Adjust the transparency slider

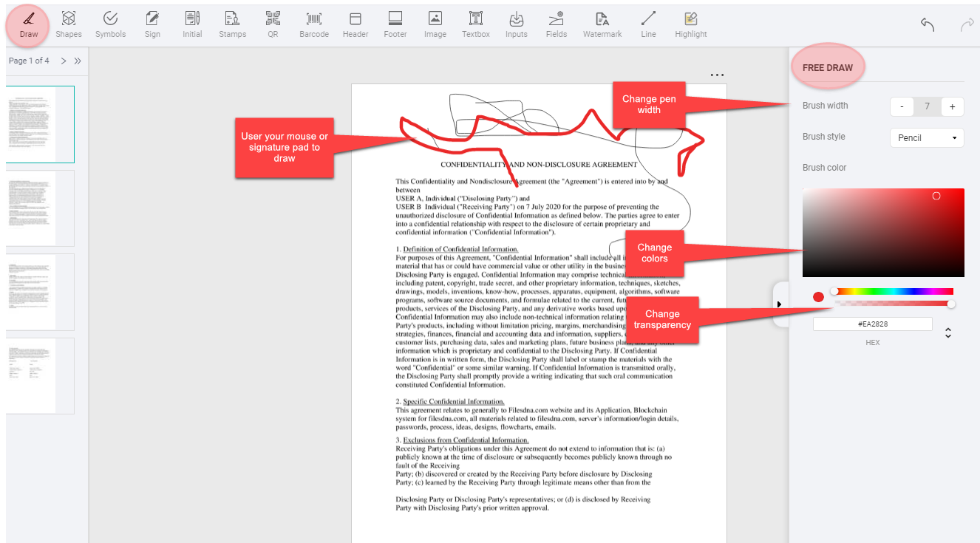pyautogui.click(x=894, y=304)
